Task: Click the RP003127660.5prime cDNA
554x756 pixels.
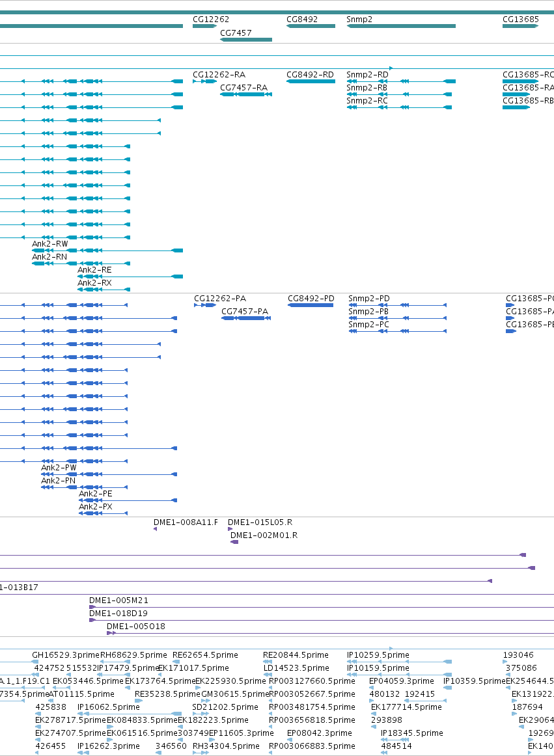Action: [271, 688]
